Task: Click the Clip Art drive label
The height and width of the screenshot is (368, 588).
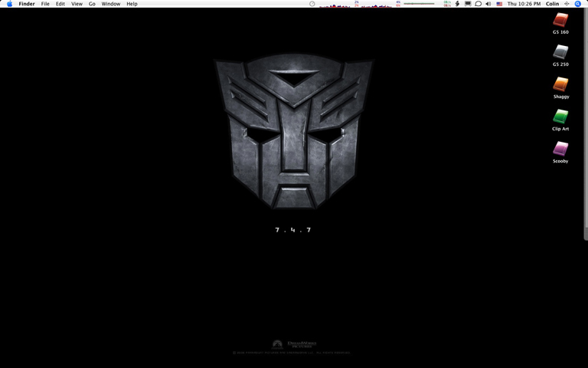Action: pyautogui.click(x=560, y=129)
